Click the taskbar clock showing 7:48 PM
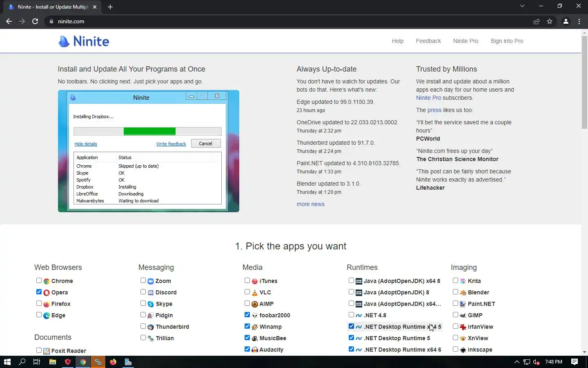588x368 pixels. [553, 362]
